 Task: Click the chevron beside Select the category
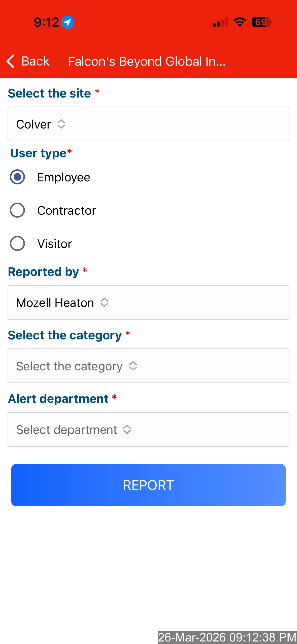(133, 366)
